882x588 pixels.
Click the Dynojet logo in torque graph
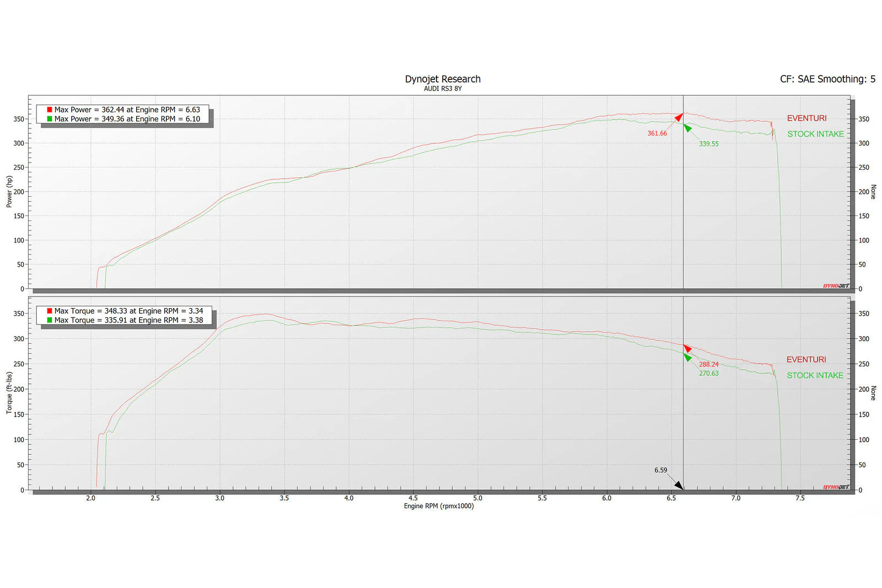coord(836,487)
